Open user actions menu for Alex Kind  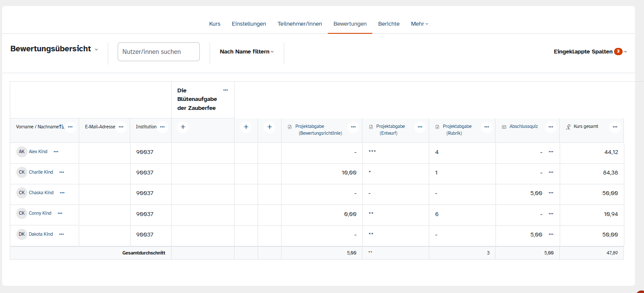coord(56,152)
